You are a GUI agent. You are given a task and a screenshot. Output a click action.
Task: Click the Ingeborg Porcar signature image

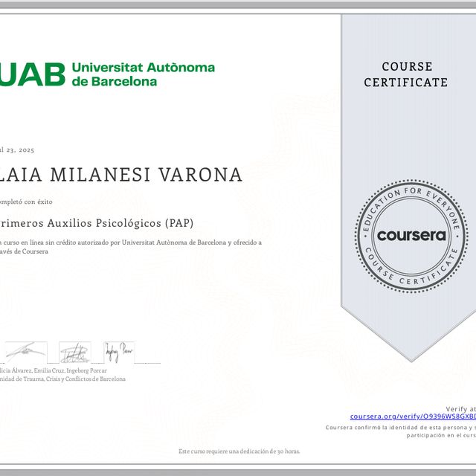pyautogui.click(x=119, y=352)
